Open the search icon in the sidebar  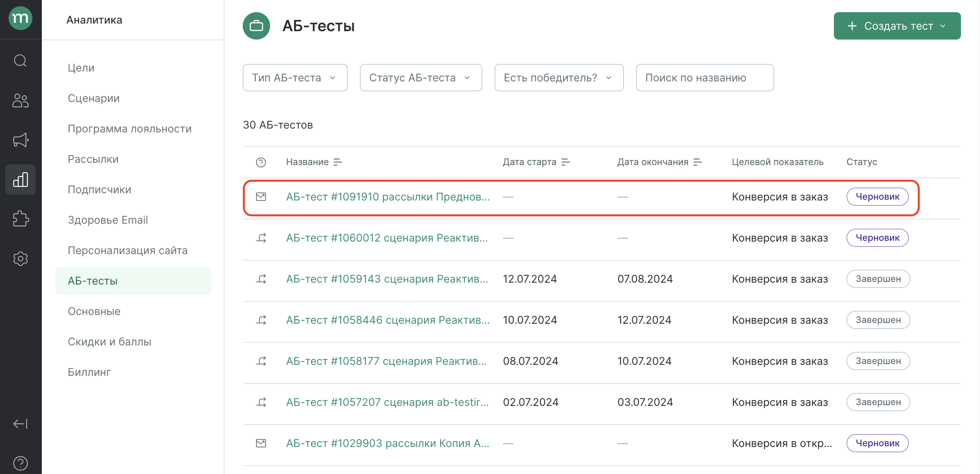click(21, 60)
